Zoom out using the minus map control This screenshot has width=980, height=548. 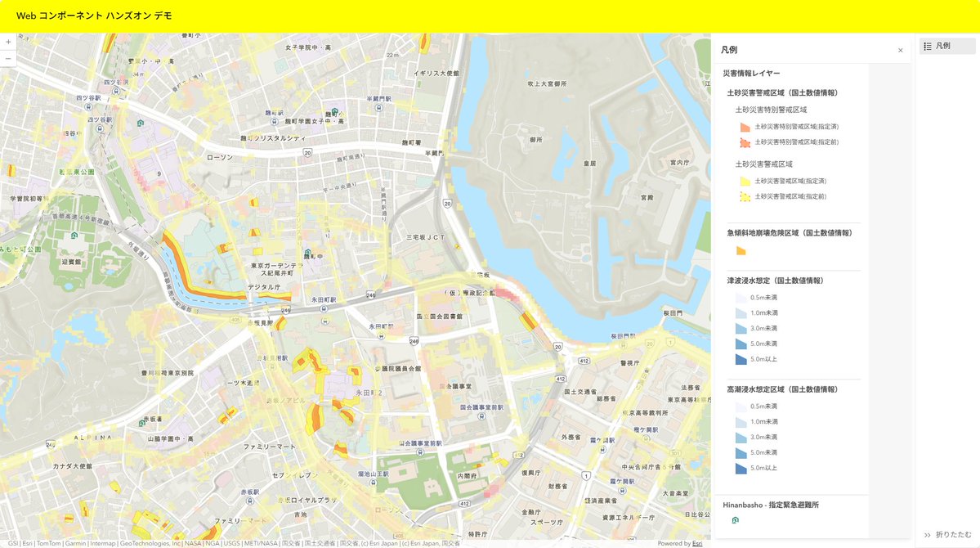tap(7, 58)
